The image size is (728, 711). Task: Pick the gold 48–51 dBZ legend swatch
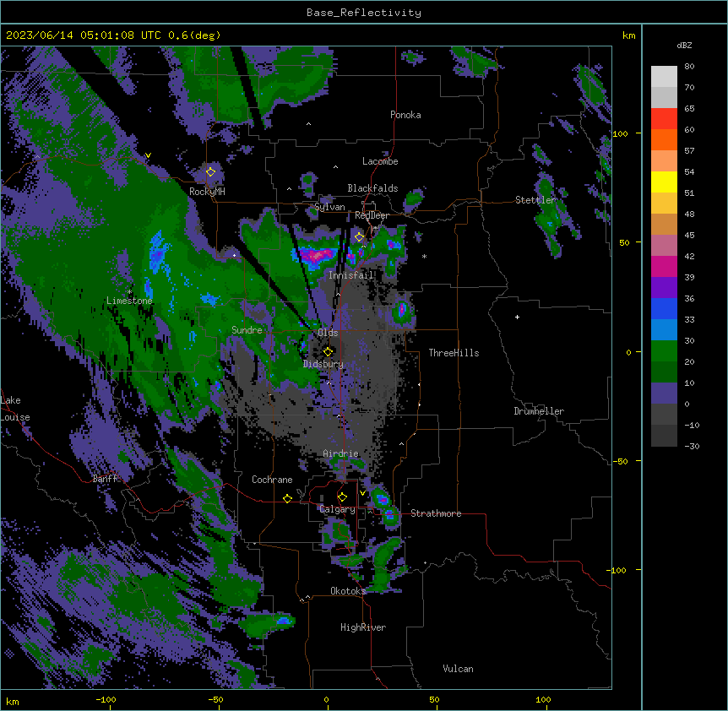[x=664, y=203]
